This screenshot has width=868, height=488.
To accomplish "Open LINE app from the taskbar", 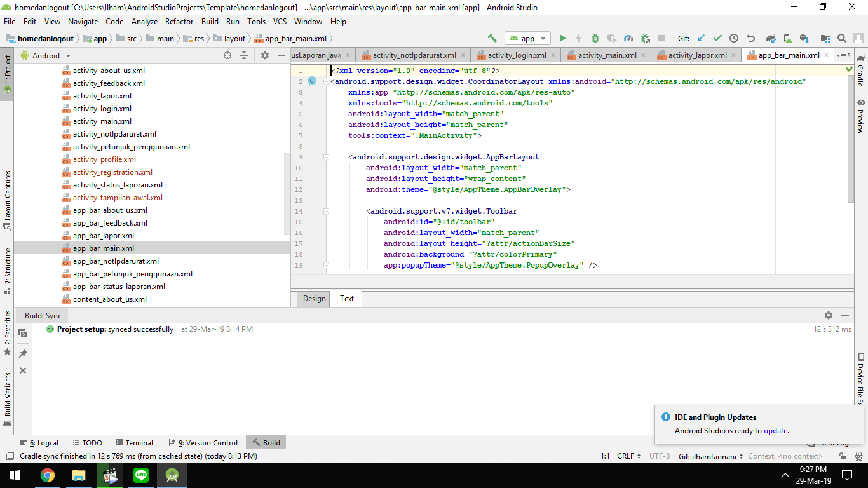I will pyautogui.click(x=141, y=475).
